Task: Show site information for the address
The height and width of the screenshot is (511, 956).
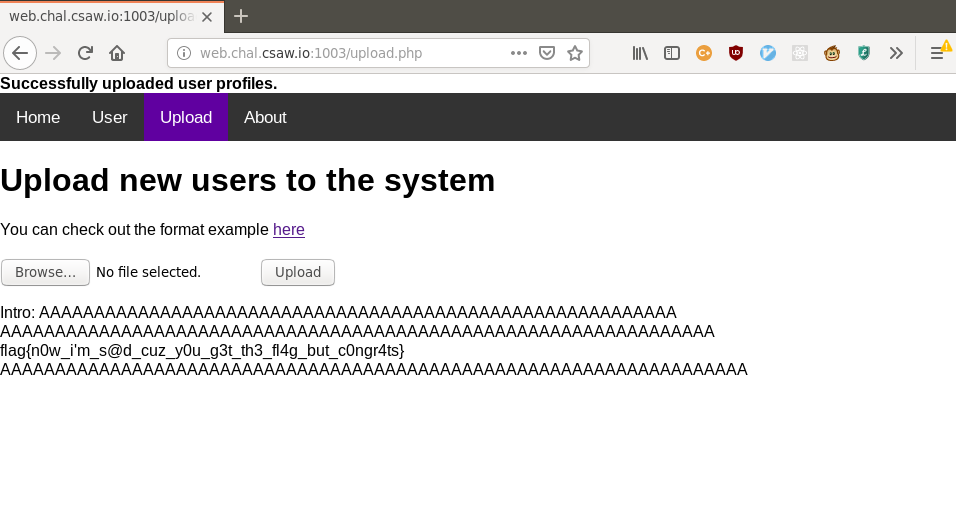Action: coord(184,53)
